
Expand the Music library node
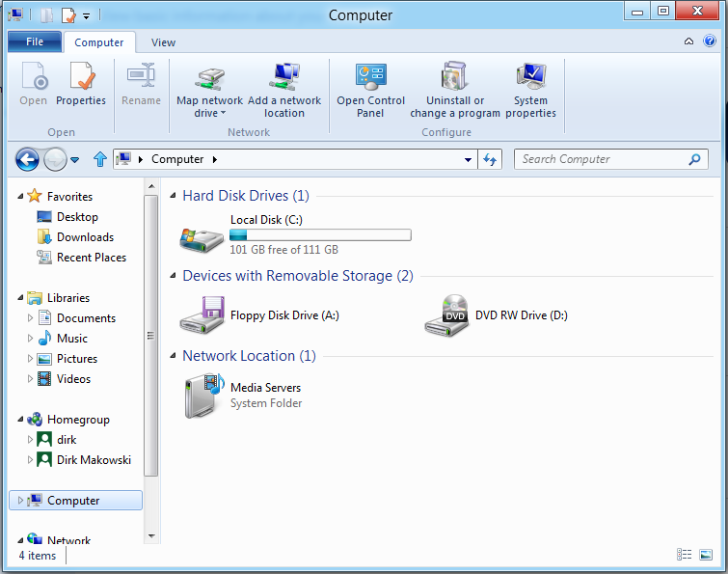click(x=30, y=338)
